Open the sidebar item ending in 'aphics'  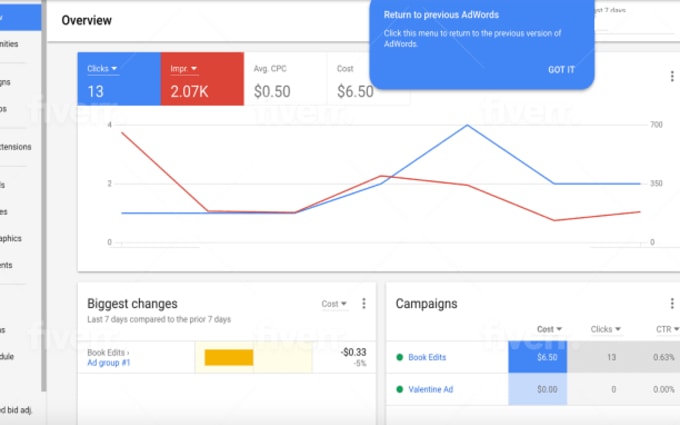pyautogui.click(x=11, y=239)
